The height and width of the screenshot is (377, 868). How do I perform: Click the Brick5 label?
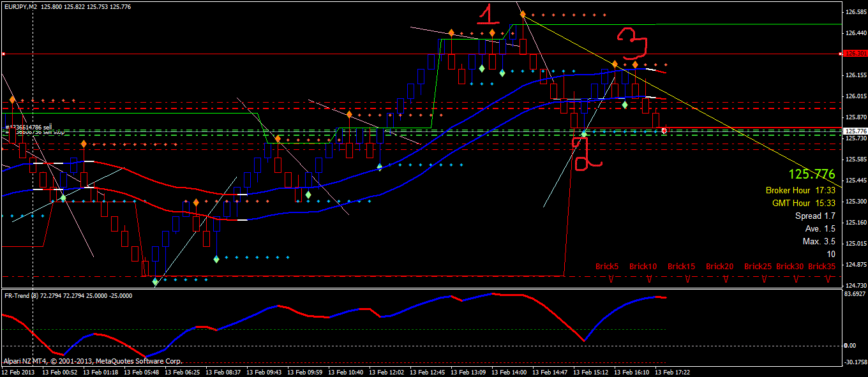click(607, 267)
